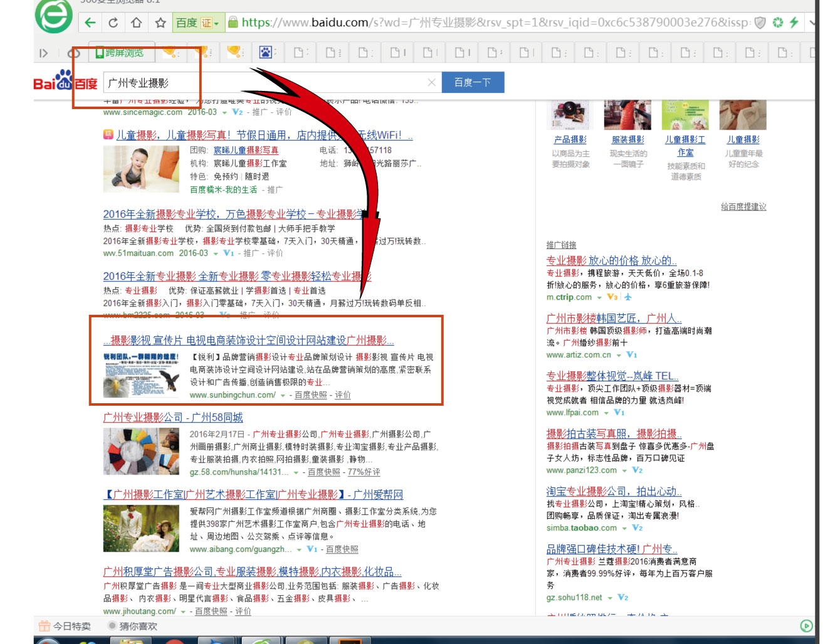Click the baby photo thumbnail

pos(141,169)
